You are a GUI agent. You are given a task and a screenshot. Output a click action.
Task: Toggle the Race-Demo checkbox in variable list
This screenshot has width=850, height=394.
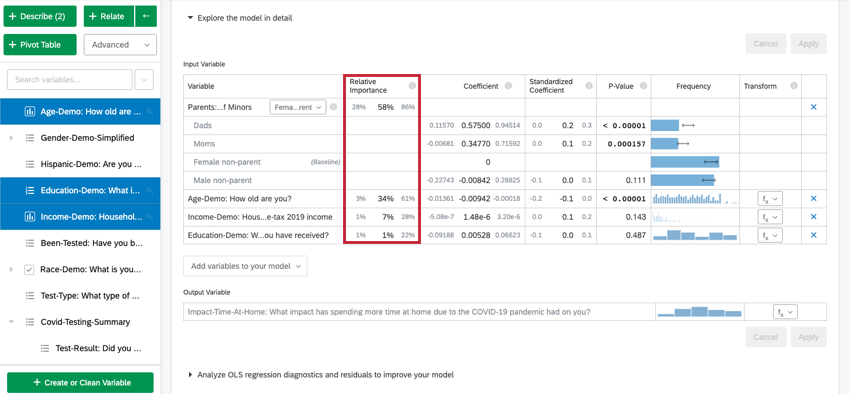pyautogui.click(x=30, y=269)
